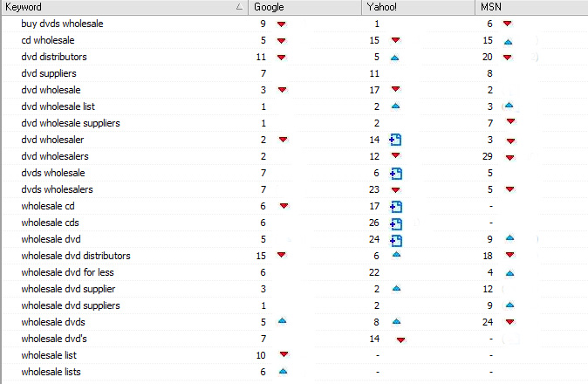Click the Google down arrow for dvd wholesaler

click(x=284, y=140)
